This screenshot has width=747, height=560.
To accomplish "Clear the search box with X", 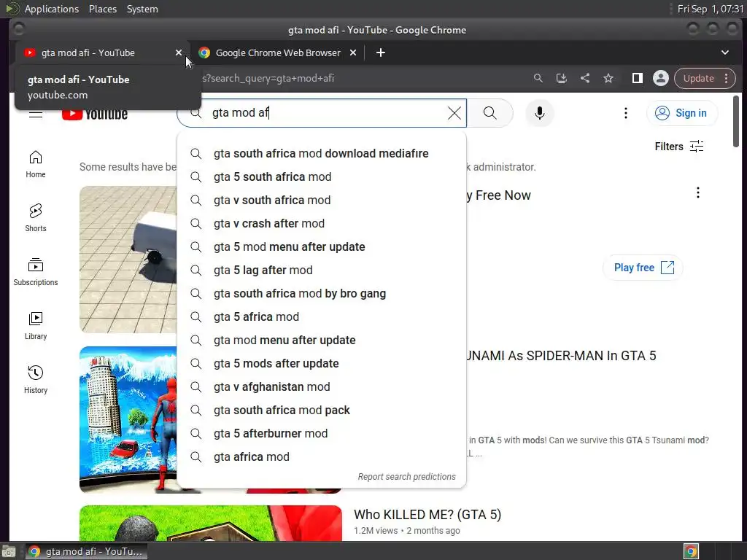I will pos(454,113).
